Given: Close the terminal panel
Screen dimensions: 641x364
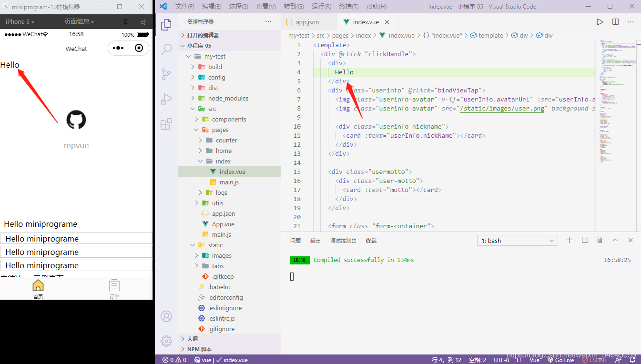Looking at the screenshot, I should 631,240.
